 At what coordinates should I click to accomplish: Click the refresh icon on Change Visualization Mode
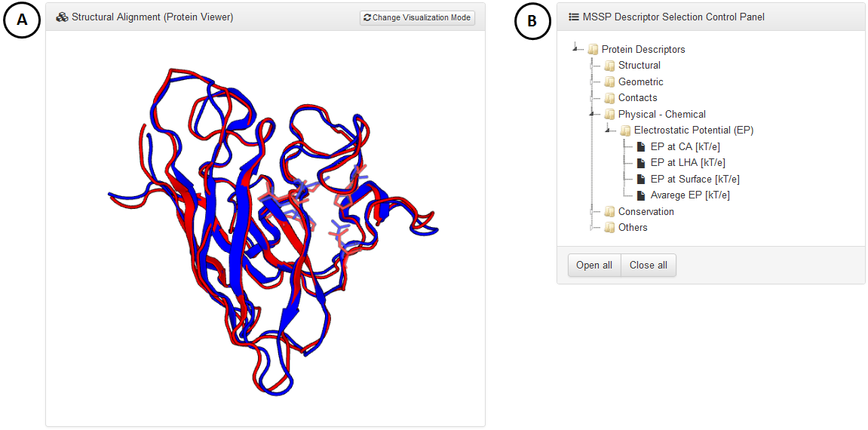tap(367, 17)
